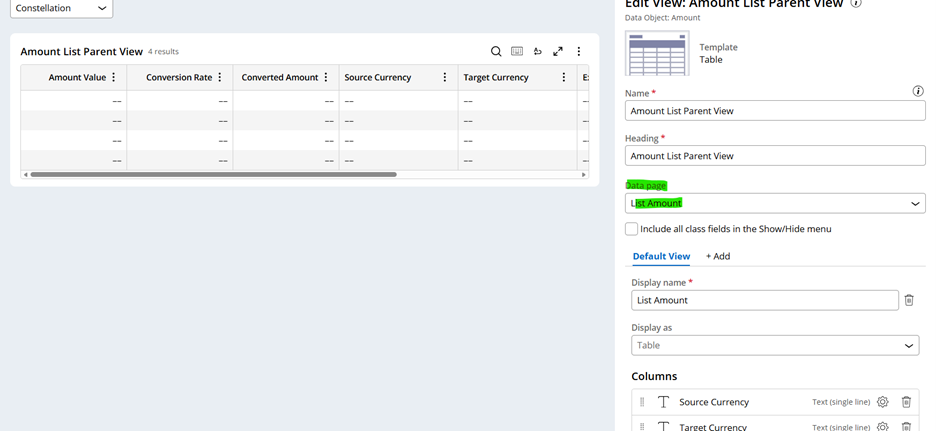Click the settings gear for Source Currency column

882,402
